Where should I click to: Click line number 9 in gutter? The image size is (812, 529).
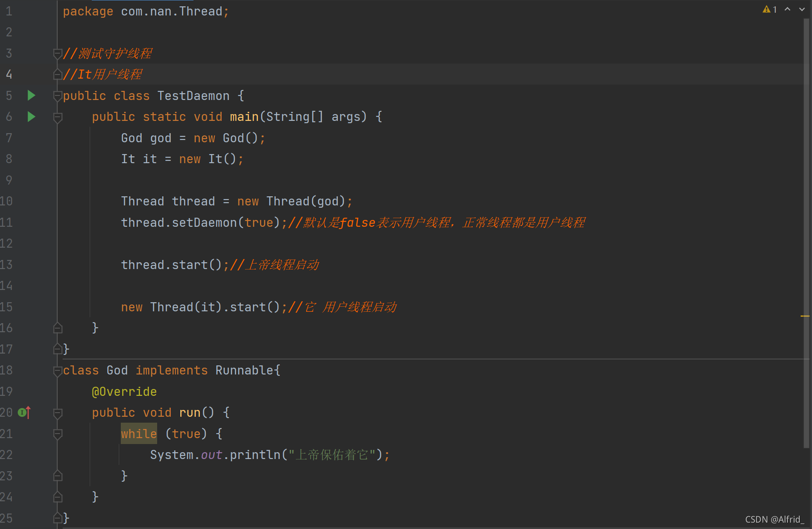9,180
